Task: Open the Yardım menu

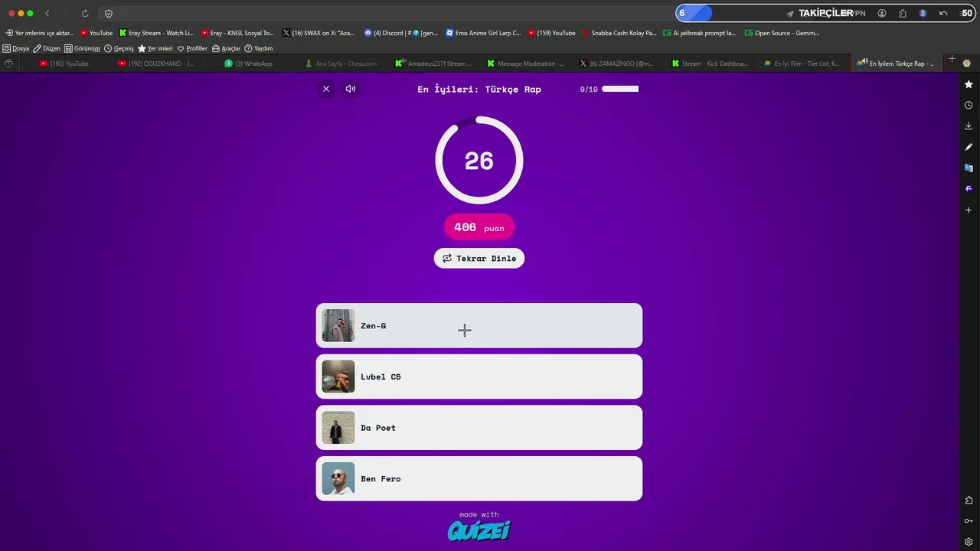Action: pos(259,48)
